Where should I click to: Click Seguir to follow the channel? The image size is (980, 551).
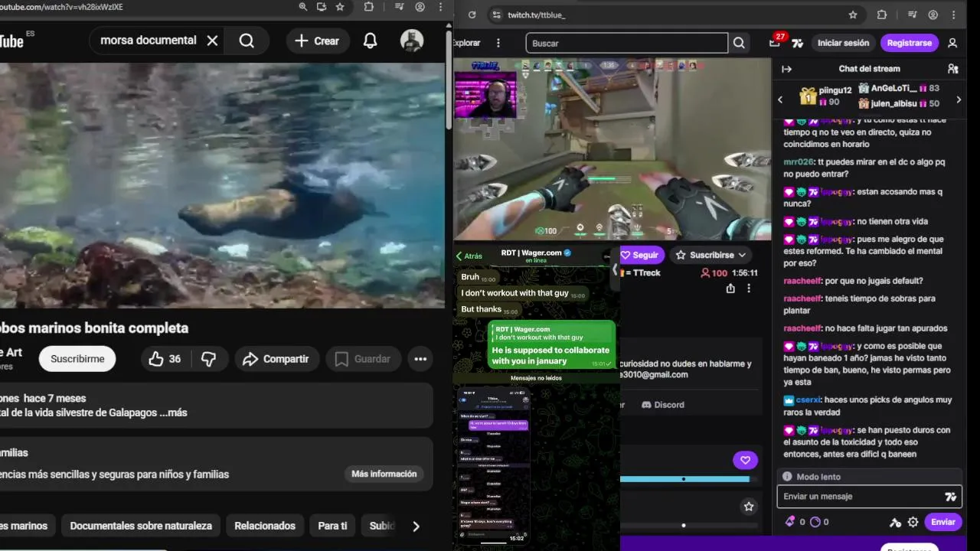click(641, 255)
